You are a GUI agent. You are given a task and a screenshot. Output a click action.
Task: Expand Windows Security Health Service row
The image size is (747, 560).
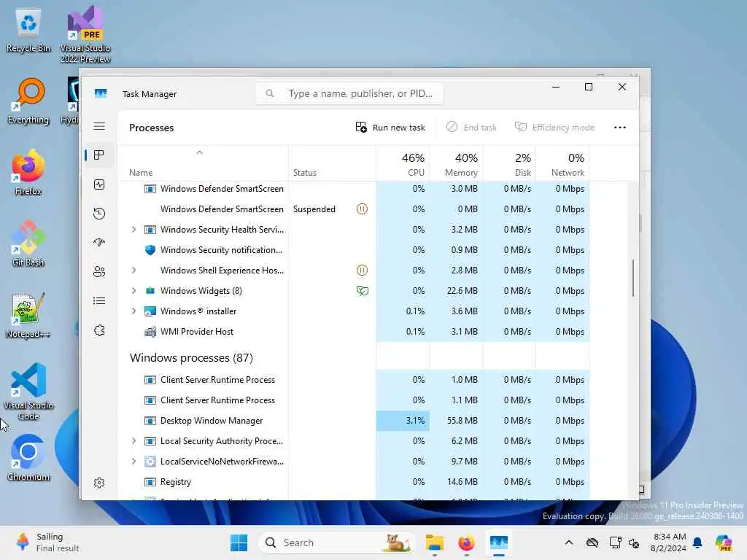(x=134, y=230)
